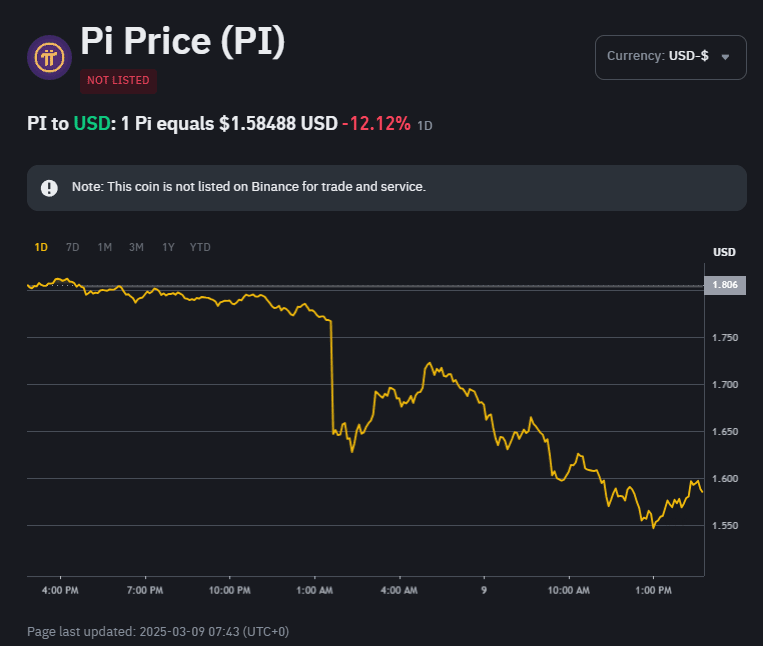Click the -12.12% price change value
This screenshot has width=763, height=646.
tap(376, 124)
